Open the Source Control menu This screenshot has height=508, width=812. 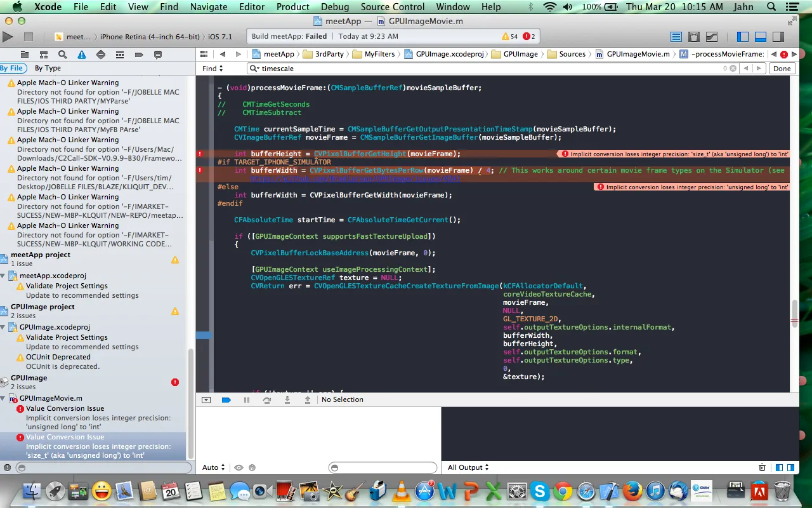[393, 7]
